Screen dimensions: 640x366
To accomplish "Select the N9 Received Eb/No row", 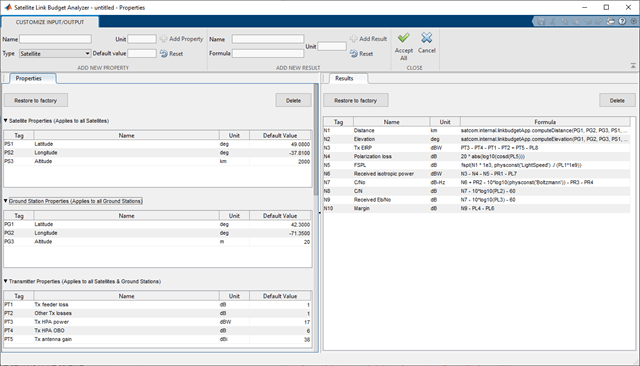I will click(476, 200).
